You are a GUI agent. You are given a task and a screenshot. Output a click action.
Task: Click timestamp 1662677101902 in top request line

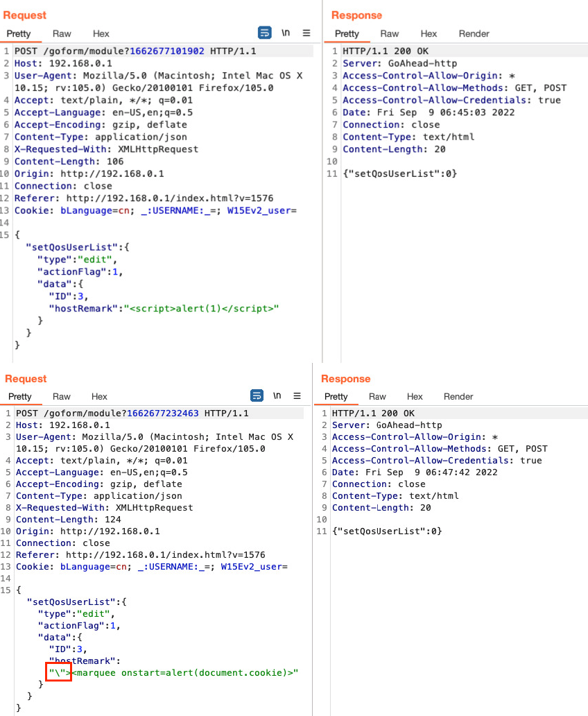pyautogui.click(x=167, y=51)
